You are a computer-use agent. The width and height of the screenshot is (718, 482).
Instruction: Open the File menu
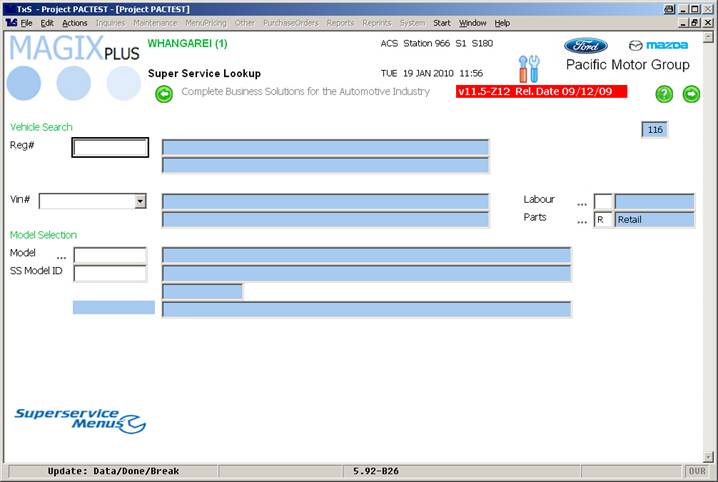click(x=26, y=22)
